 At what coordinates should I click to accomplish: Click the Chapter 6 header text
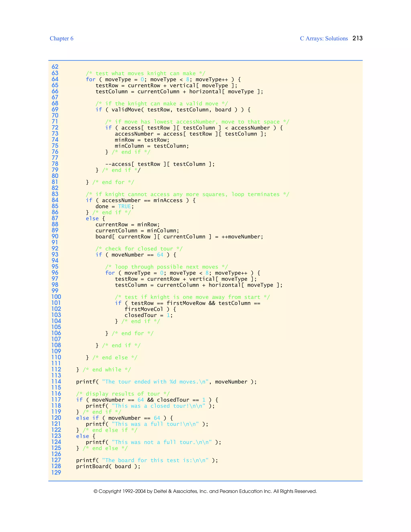tap(61, 39)
